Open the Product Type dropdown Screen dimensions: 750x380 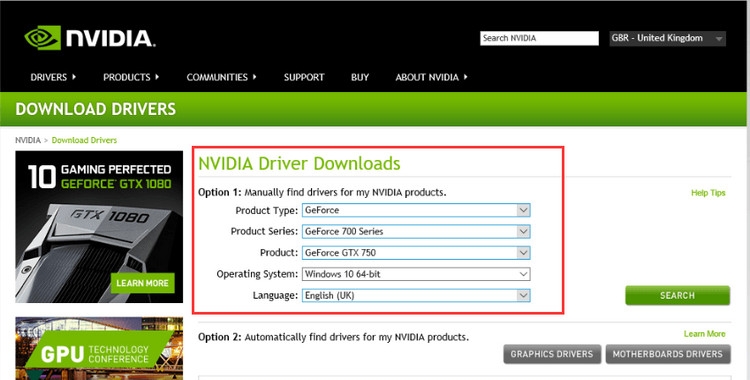416,210
